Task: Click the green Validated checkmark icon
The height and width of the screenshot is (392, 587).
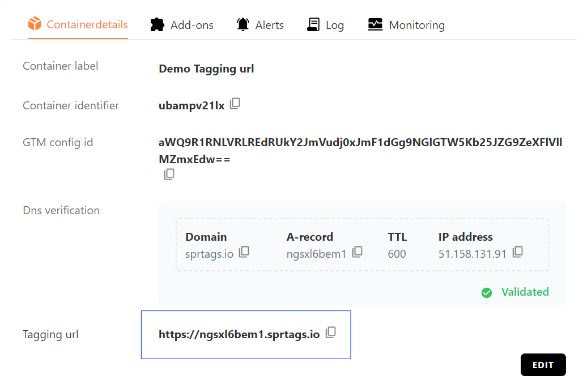Action: click(486, 292)
